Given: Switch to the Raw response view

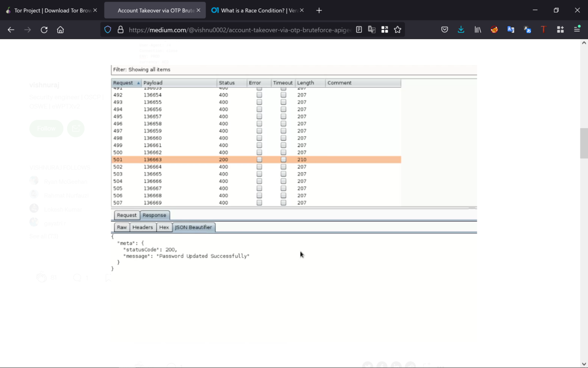Looking at the screenshot, I should click(x=122, y=227).
